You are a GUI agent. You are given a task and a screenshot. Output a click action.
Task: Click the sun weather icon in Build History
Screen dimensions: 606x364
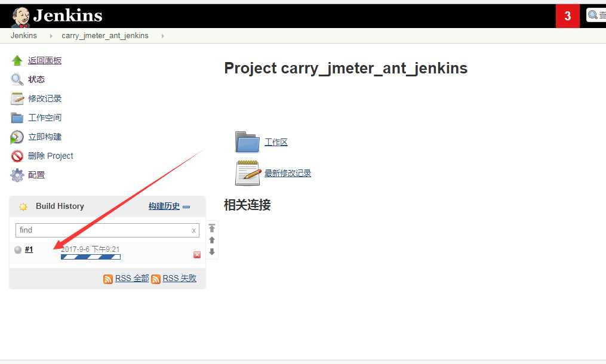23,206
